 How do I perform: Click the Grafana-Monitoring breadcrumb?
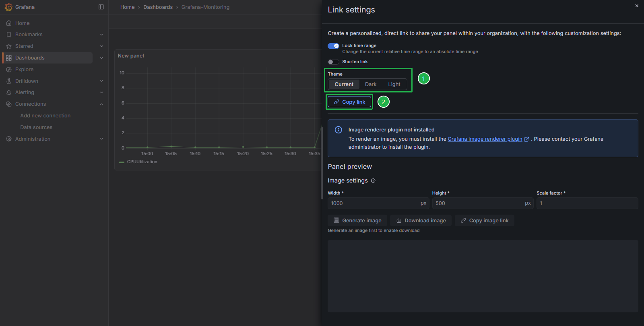click(205, 7)
